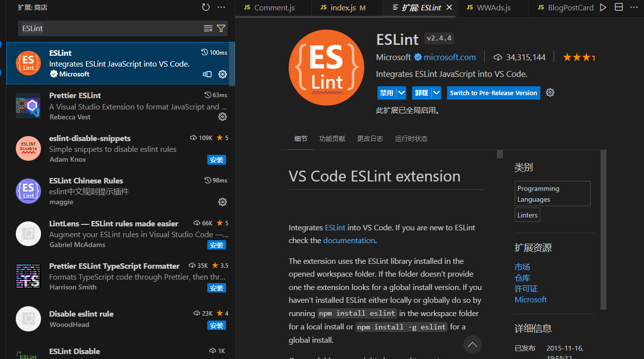
Task: Switch to the index.js editor tab
Action: (x=347, y=7)
